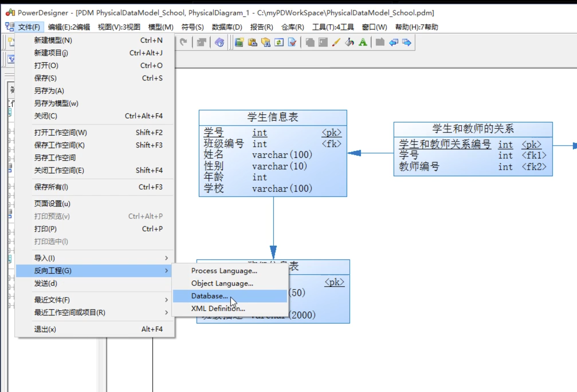The height and width of the screenshot is (392, 577).
Task: Click the Help book toolbar icon
Action: (219, 42)
